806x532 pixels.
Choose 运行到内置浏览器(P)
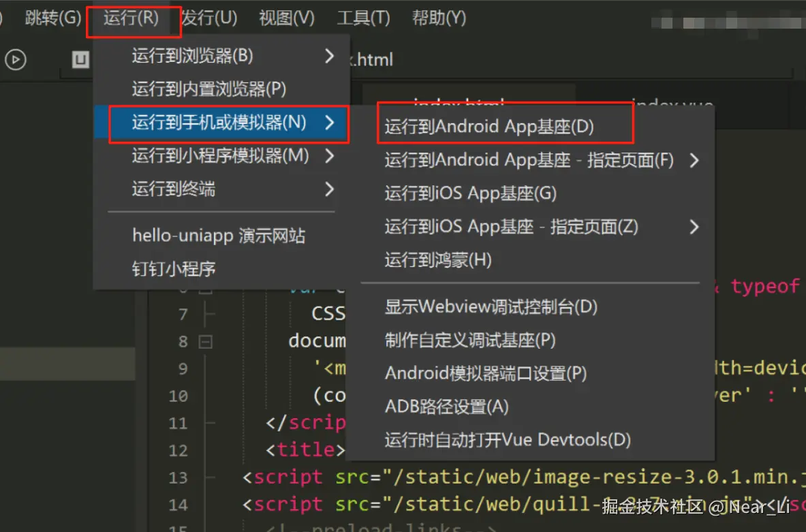208,89
